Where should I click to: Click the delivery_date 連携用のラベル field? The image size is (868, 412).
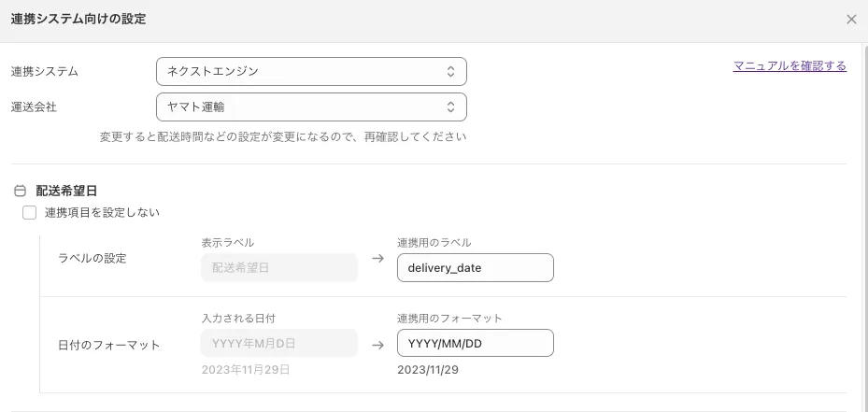(x=475, y=268)
